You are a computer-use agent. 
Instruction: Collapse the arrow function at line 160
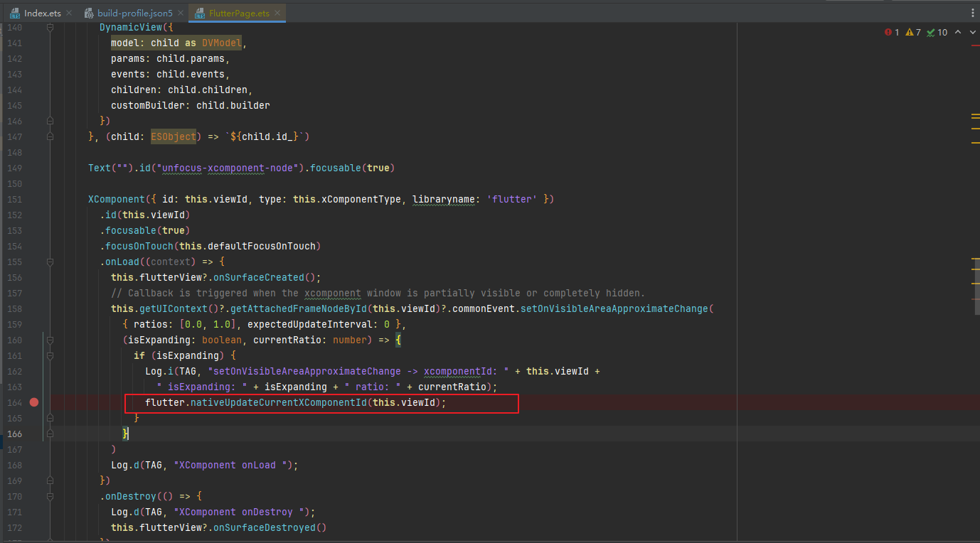pos(50,340)
